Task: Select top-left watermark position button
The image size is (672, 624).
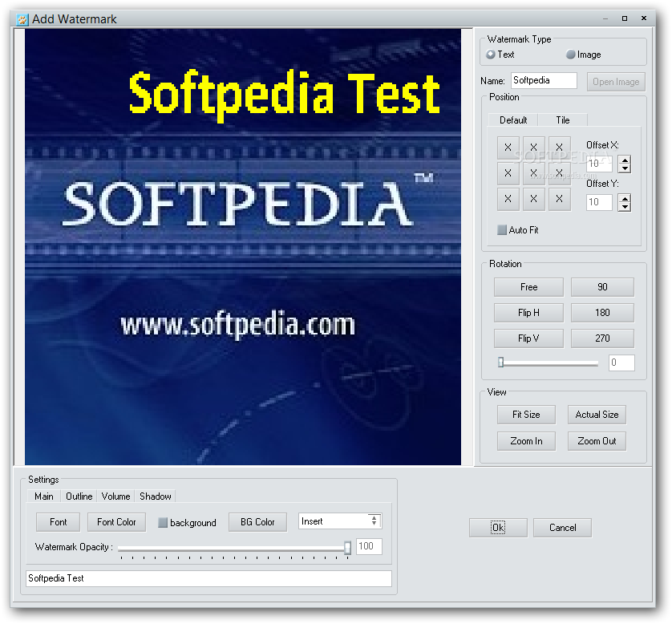Action: [x=508, y=148]
